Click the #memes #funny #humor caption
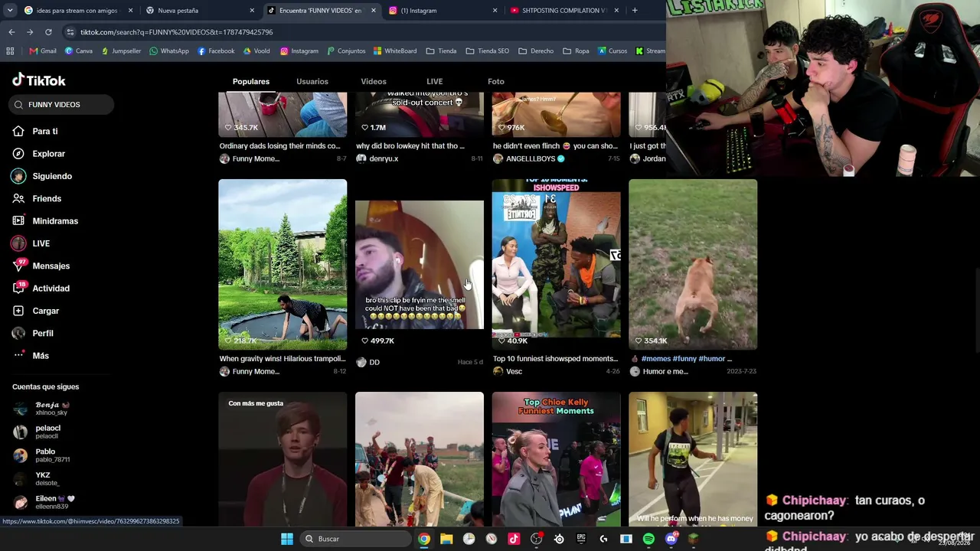The width and height of the screenshot is (980, 551). click(686, 359)
